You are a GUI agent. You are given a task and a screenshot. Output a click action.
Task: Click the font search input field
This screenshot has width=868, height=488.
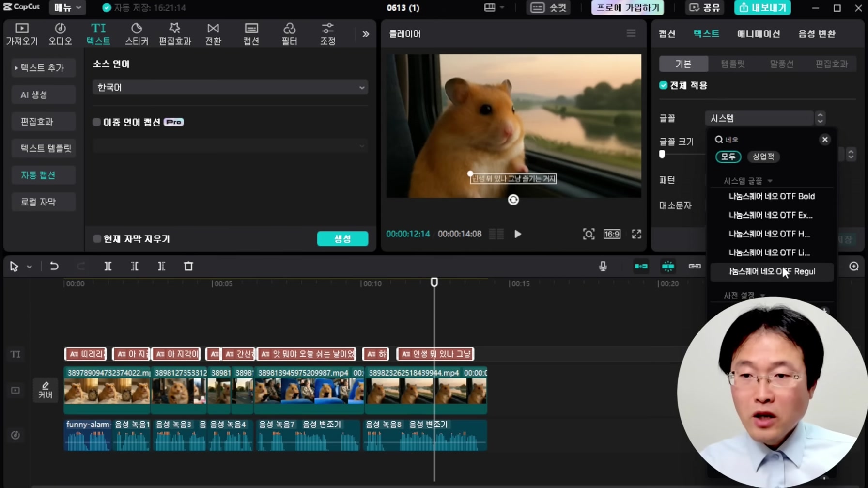768,140
